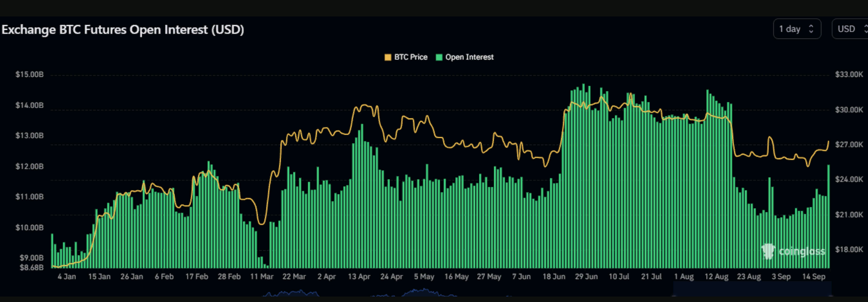Toggle the BTC Price legend label
Image resolution: width=868 pixels, height=302 pixels.
410,57
